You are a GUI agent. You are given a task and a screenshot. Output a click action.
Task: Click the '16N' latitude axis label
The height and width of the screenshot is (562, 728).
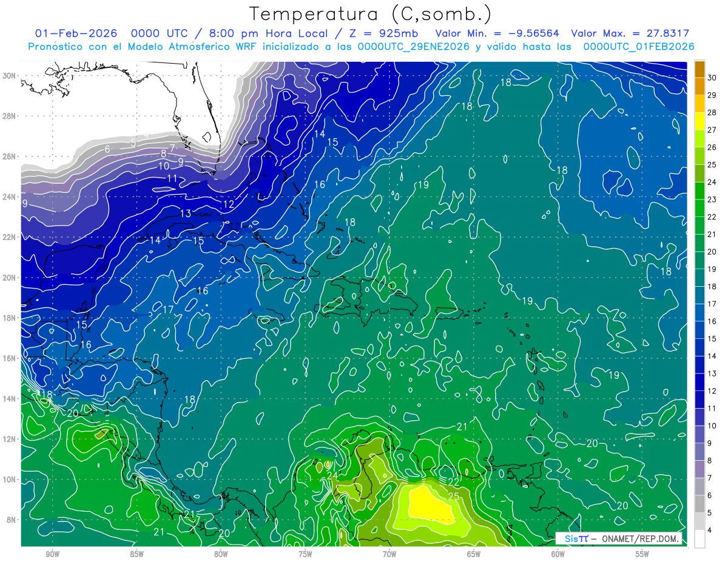click(x=10, y=358)
